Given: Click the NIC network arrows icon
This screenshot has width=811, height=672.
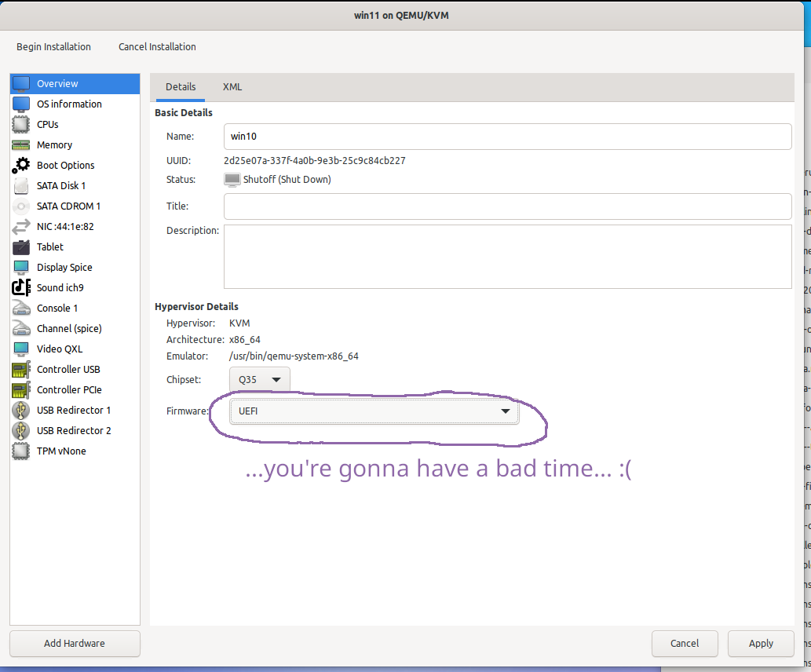Looking at the screenshot, I should point(21,227).
